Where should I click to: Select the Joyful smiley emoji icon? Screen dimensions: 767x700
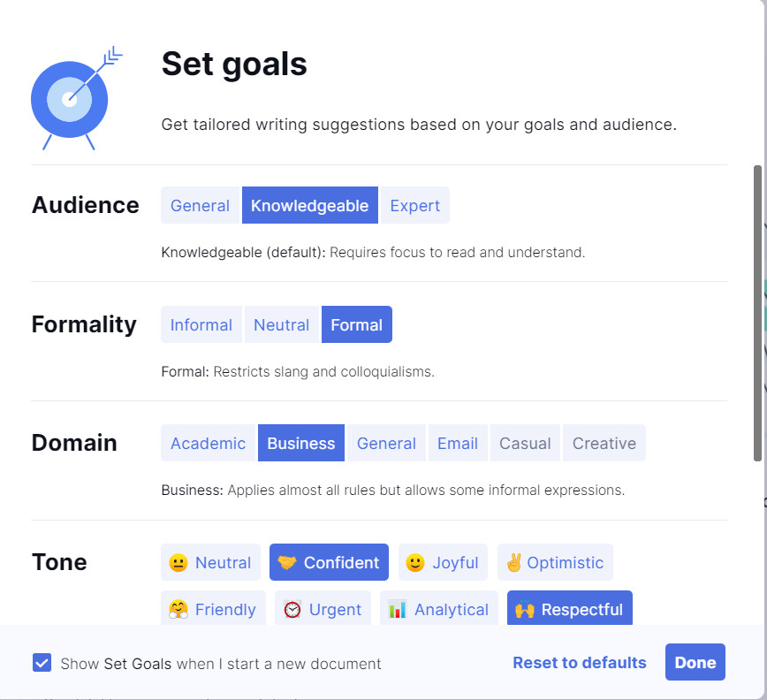coord(414,562)
